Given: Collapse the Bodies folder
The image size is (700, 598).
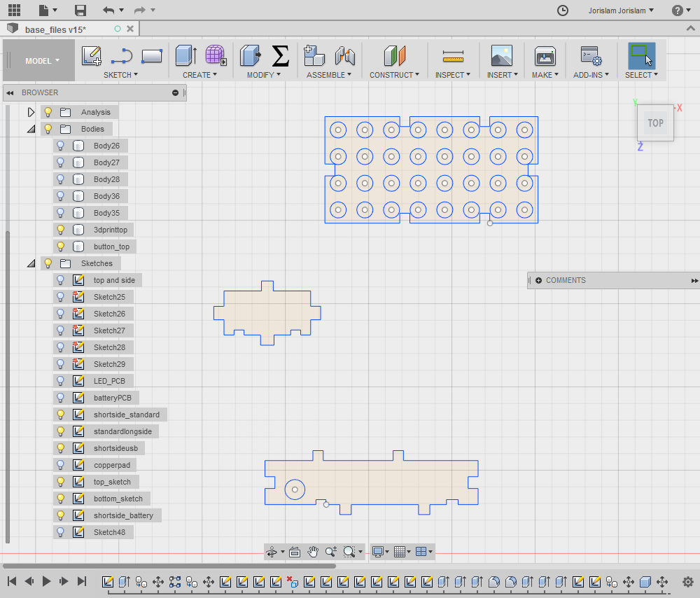Looking at the screenshot, I should coord(31,129).
